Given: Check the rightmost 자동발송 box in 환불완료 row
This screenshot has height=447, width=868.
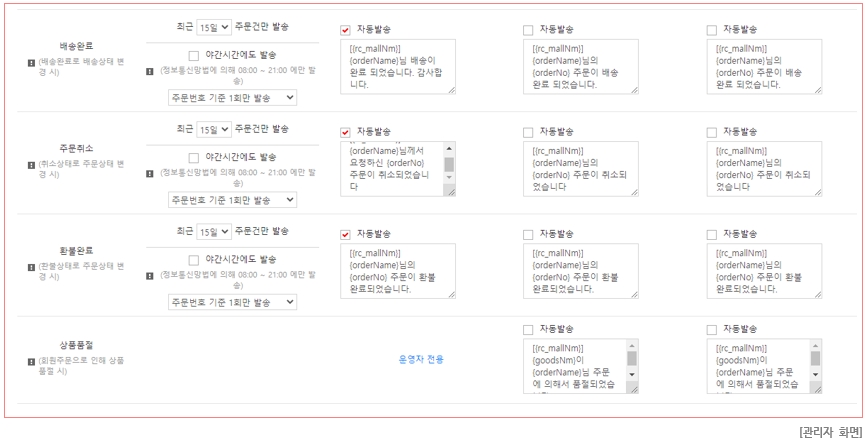Looking at the screenshot, I should (712, 234).
